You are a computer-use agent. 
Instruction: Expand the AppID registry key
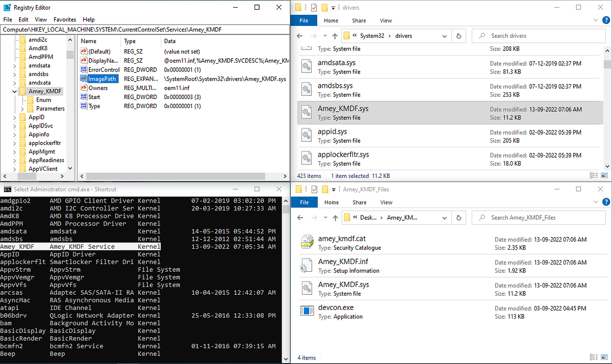point(15,117)
